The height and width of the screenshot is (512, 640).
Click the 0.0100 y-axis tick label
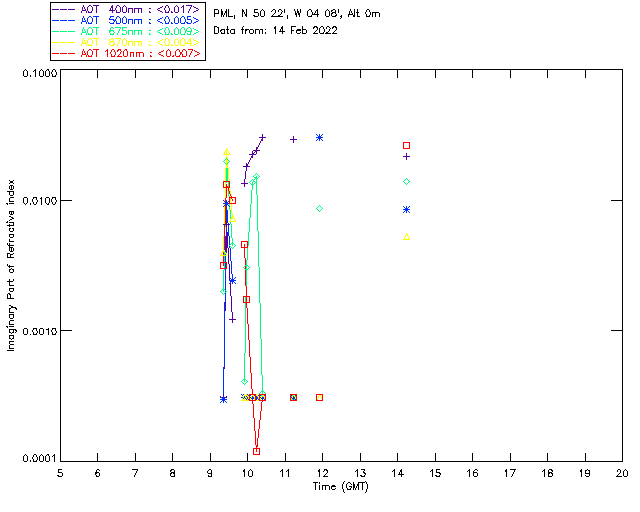pos(40,201)
